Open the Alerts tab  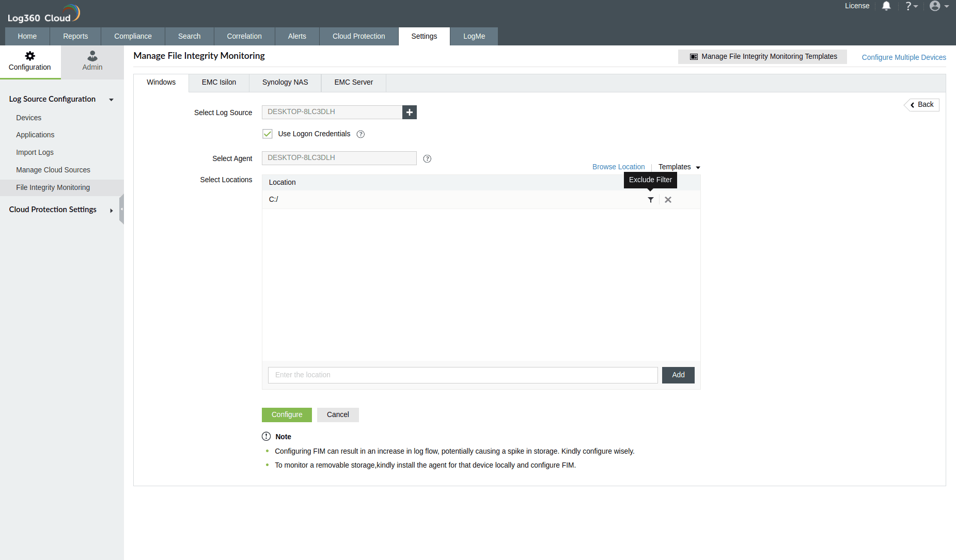(297, 36)
